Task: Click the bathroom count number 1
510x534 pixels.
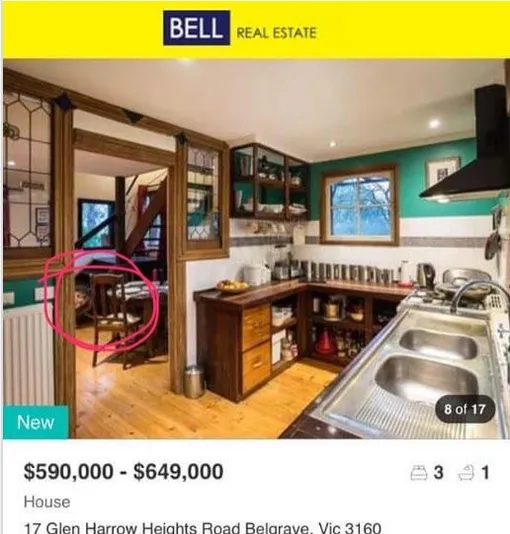Action: [485, 473]
